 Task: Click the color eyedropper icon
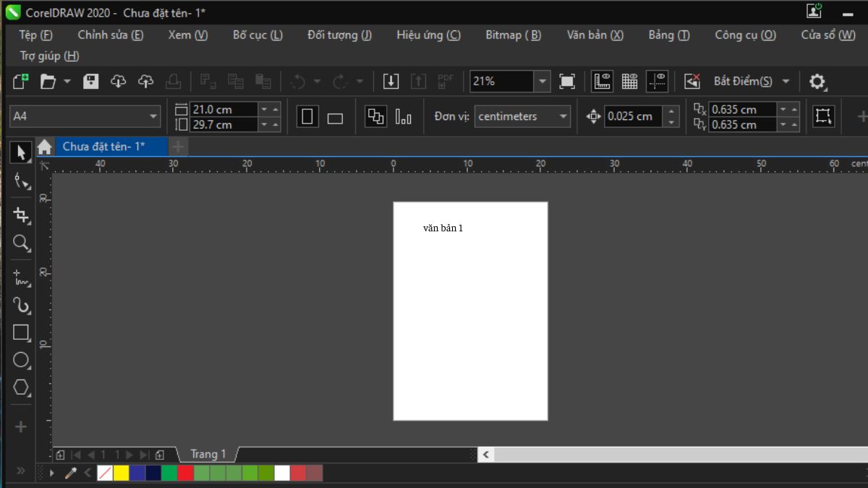click(x=71, y=473)
